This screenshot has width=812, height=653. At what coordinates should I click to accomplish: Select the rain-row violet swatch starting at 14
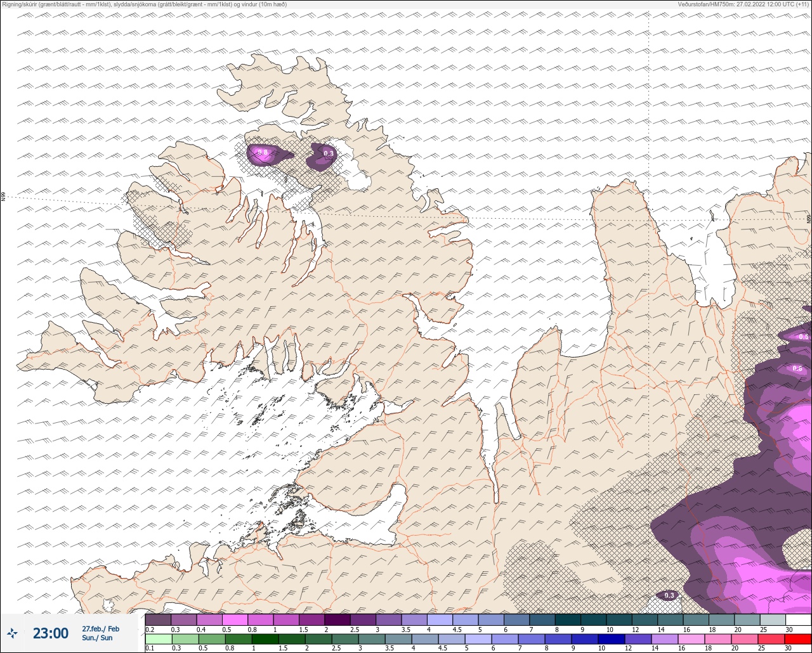(665, 639)
